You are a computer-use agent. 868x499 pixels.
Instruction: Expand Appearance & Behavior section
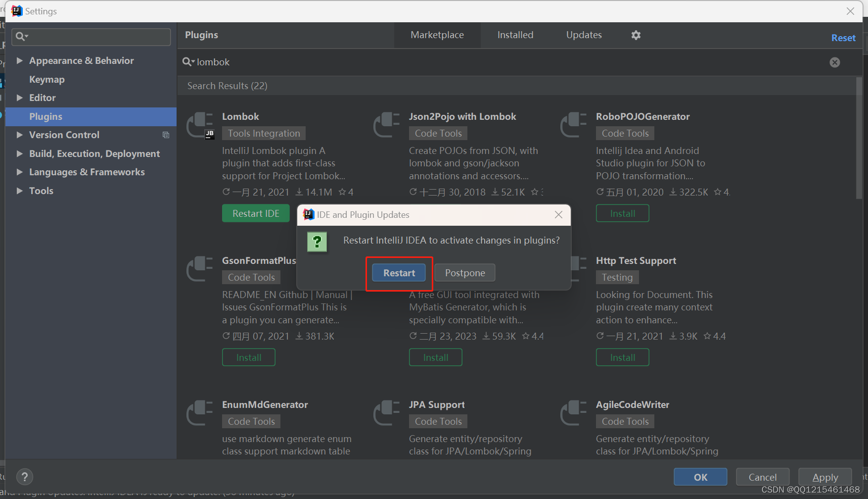20,60
